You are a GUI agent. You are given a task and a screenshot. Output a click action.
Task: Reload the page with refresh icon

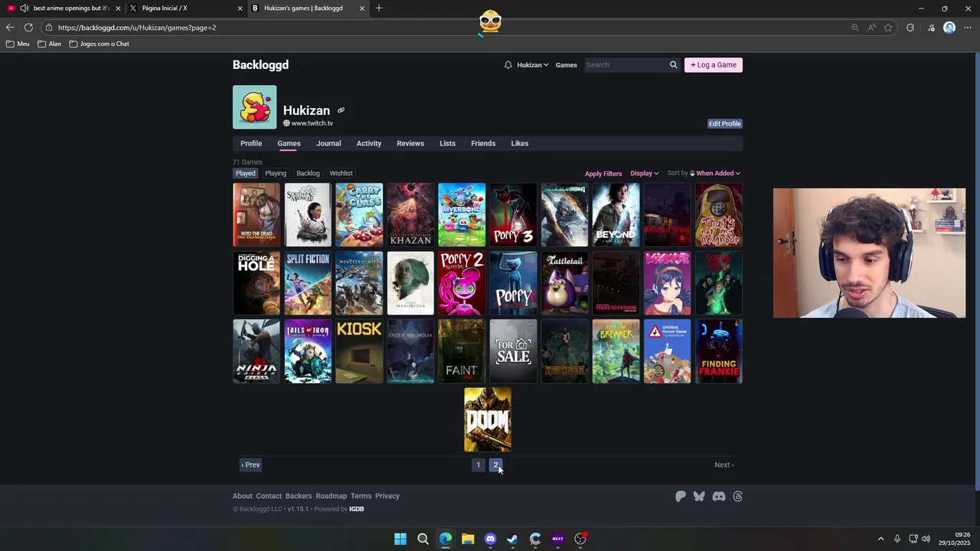(x=28, y=28)
